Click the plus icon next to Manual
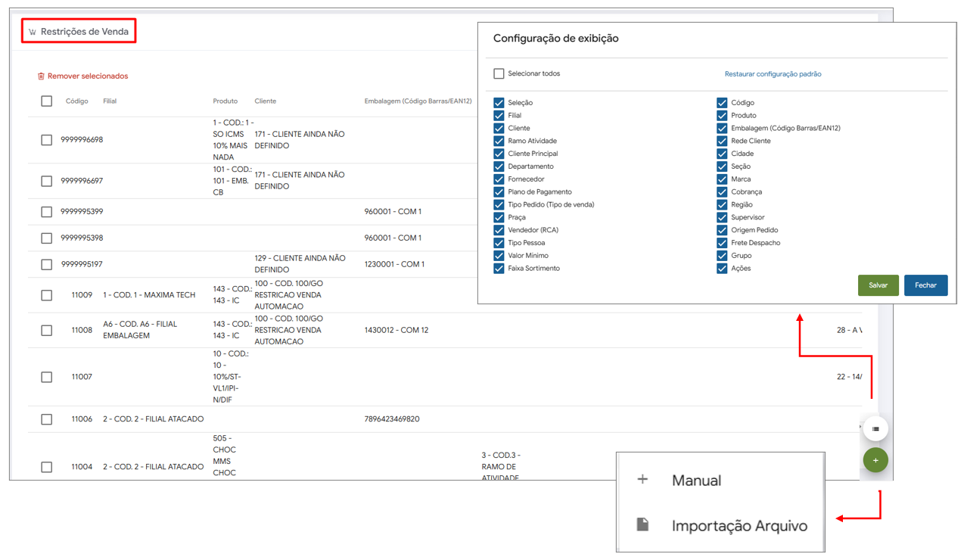The image size is (967, 560). point(642,479)
